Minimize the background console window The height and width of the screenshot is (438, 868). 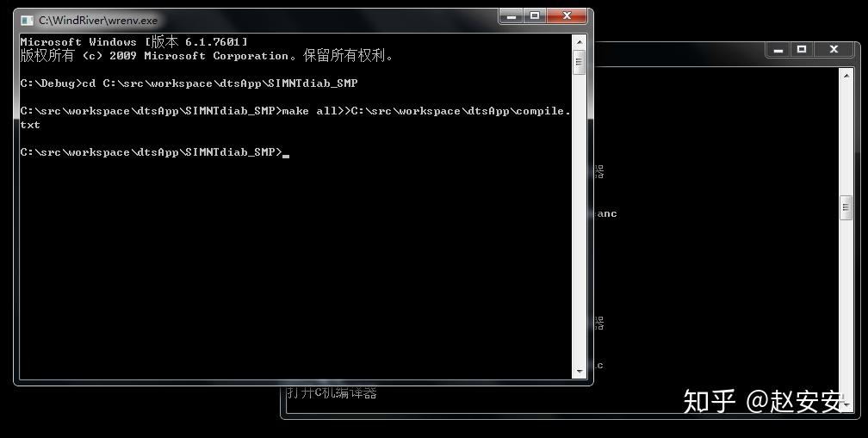pyautogui.click(x=778, y=50)
